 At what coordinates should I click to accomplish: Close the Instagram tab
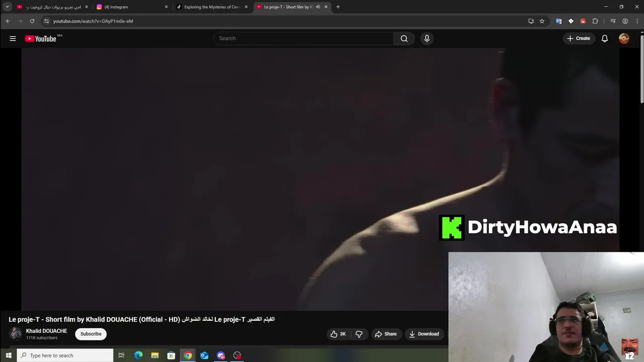click(166, 7)
